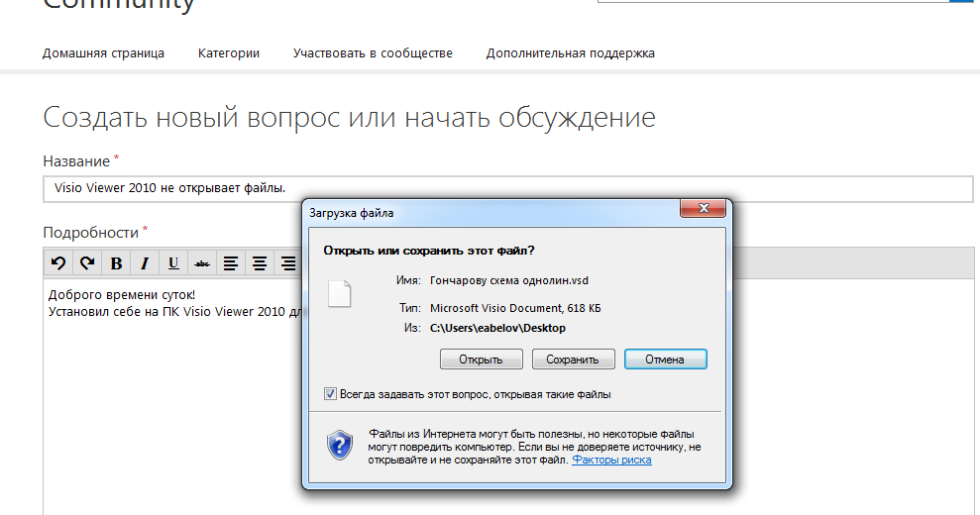Uncheck the Всегда задавать этот вопрос checkbox
This screenshot has width=980, height=515.
tap(330, 394)
